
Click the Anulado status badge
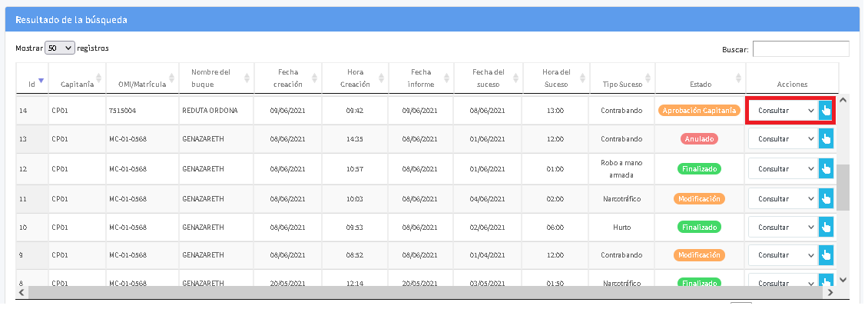[699, 139]
